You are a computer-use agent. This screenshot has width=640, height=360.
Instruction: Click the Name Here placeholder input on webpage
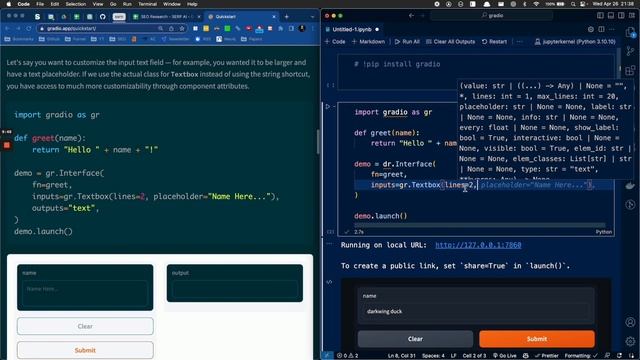[x=85, y=293]
